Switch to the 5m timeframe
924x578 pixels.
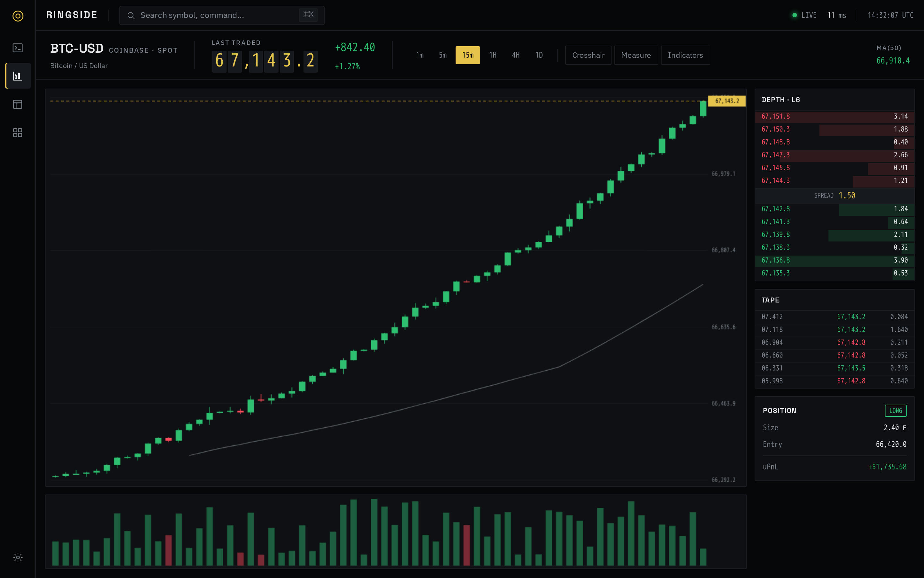click(442, 55)
